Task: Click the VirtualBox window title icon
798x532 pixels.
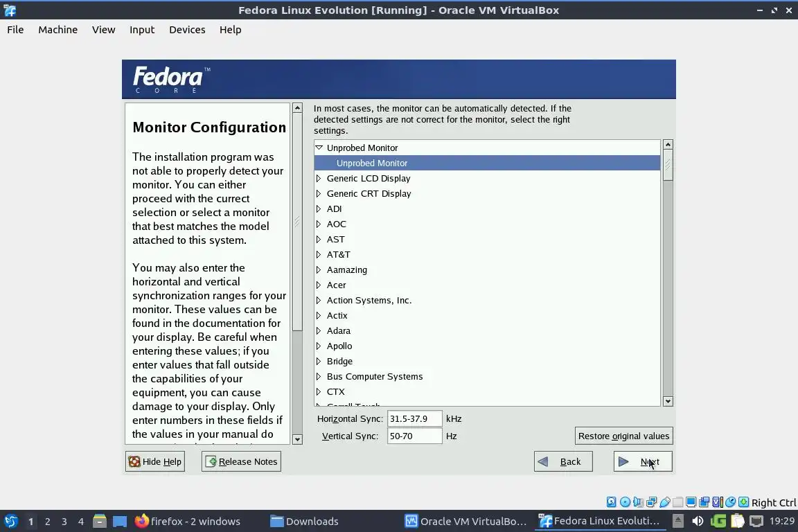Action: coord(10,10)
